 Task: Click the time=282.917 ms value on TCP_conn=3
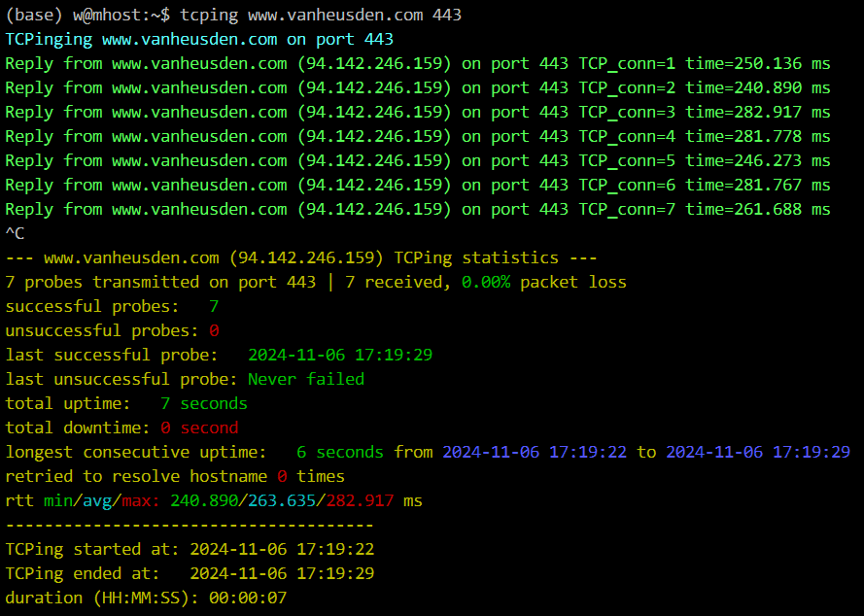[758, 112]
